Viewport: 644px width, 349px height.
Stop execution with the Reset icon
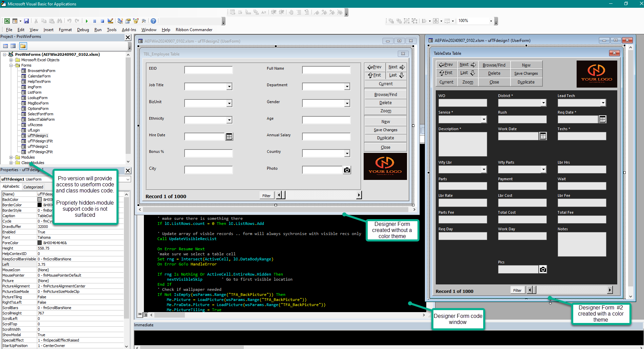(x=102, y=21)
